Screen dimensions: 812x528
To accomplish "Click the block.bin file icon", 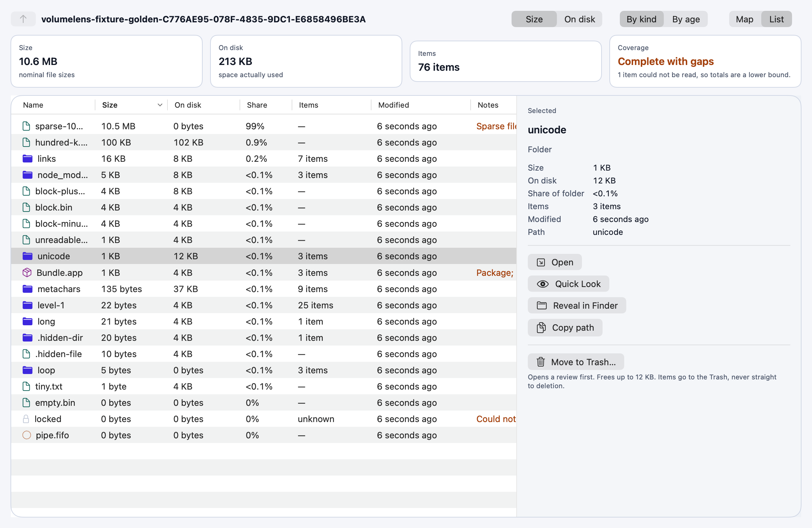I will (26, 207).
